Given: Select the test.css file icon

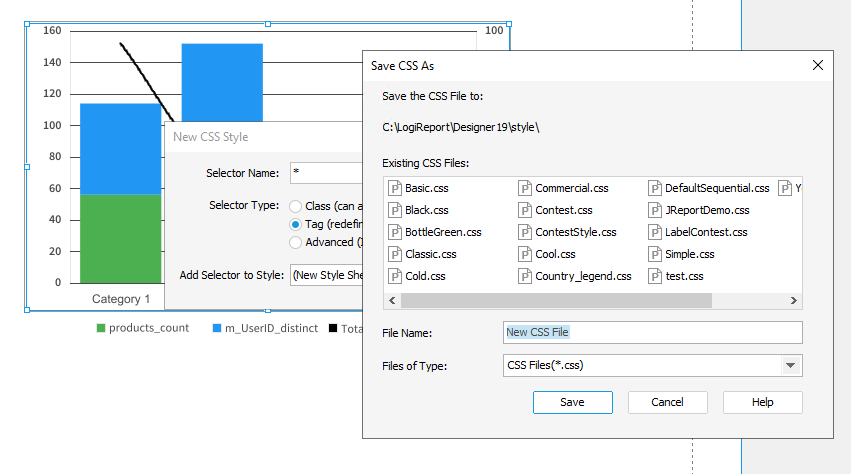Looking at the screenshot, I should [655, 276].
